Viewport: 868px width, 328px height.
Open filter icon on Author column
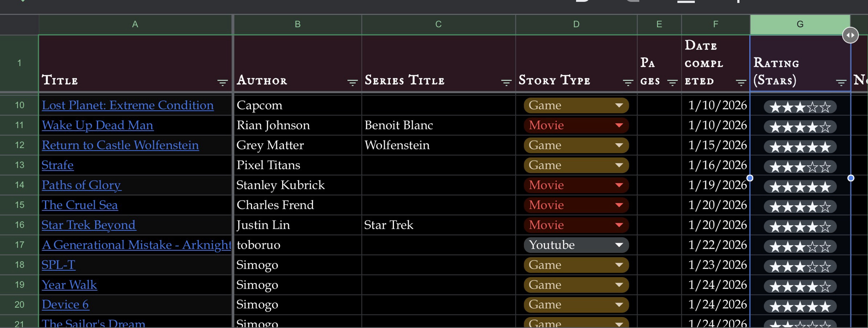coord(352,82)
